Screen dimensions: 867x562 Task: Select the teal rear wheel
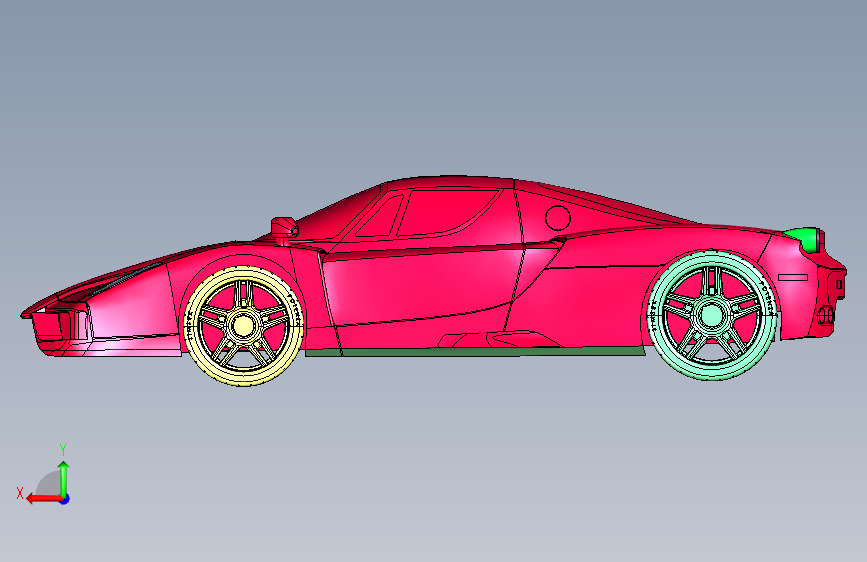click(712, 316)
